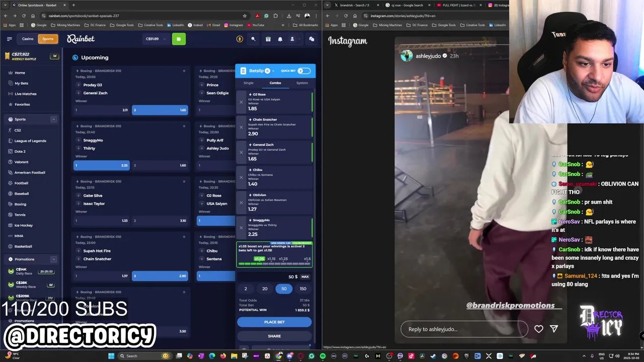Remove General Zach leg from betslip

241,152
